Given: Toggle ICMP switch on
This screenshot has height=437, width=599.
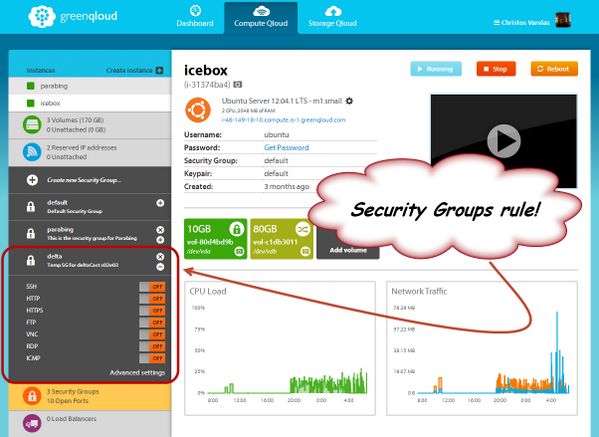Looking at the screenshot, I should 152,358.
